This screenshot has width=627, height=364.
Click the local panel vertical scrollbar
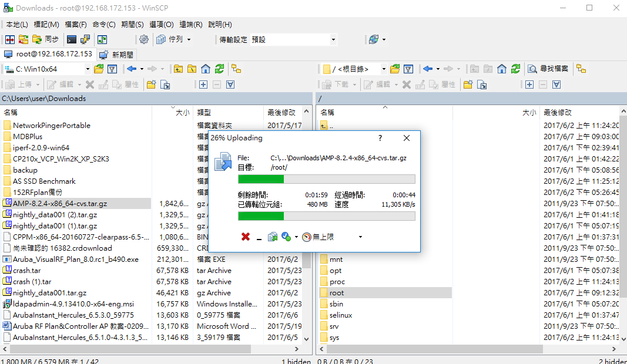(306, 225)
